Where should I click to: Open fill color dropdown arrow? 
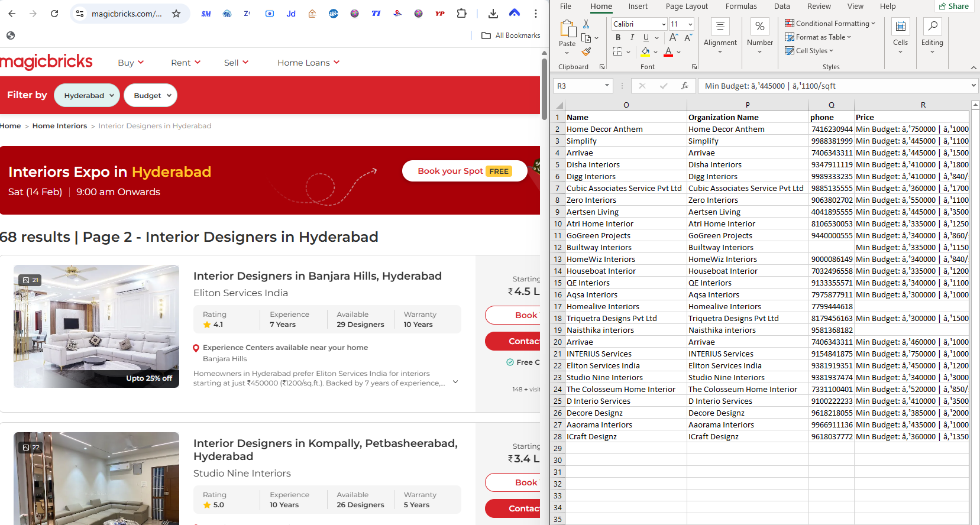pos(656,52)
